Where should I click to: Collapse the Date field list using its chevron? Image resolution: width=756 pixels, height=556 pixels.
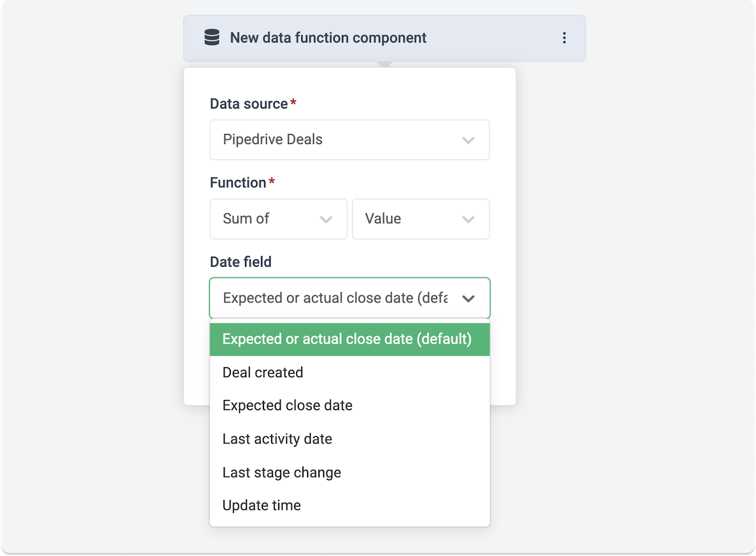pyautogui.click(x=468, y=299)
